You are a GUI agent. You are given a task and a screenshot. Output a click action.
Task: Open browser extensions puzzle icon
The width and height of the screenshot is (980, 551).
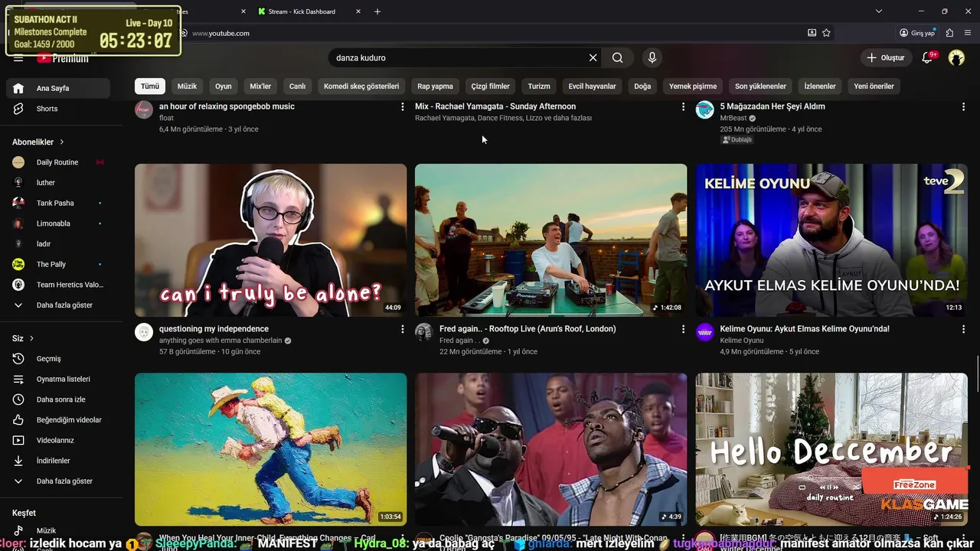click(x=949, y=33)
